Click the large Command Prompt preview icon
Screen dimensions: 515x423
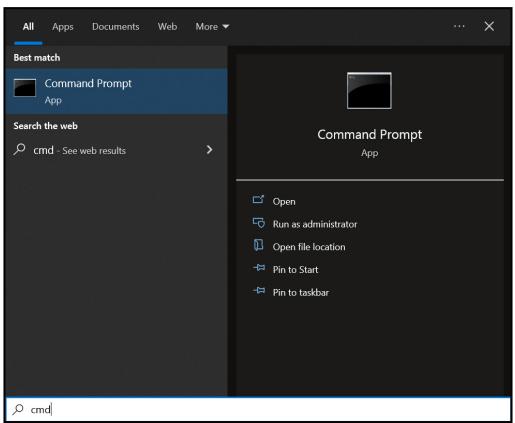point(369,90)
